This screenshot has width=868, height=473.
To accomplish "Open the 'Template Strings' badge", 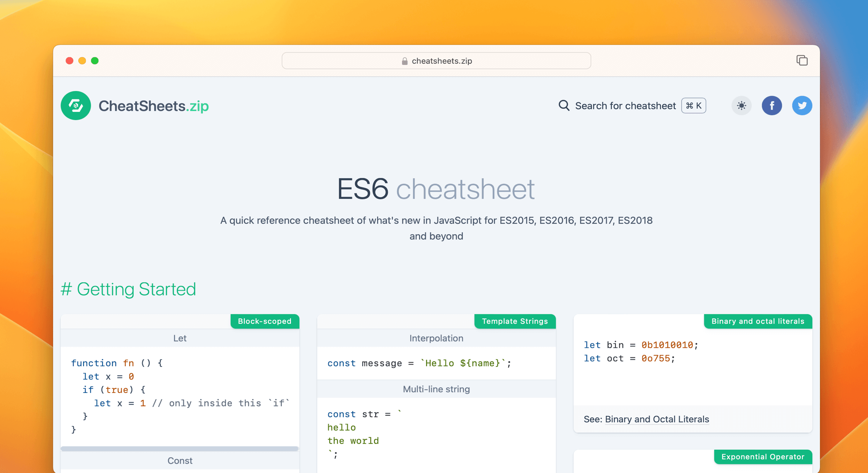I will (x=515, y=321).
